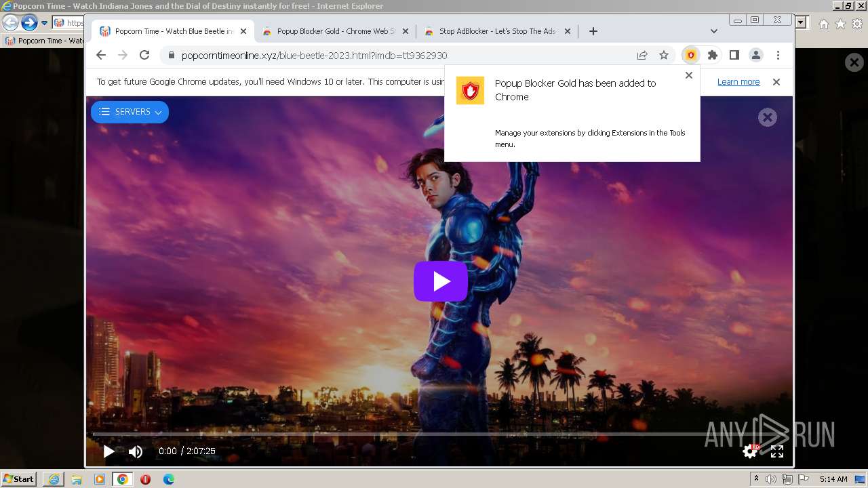Image resolution: width=868 pixels, height=488 pixels.
Task: Click the player's bottom play button
Action: [108, 451]
